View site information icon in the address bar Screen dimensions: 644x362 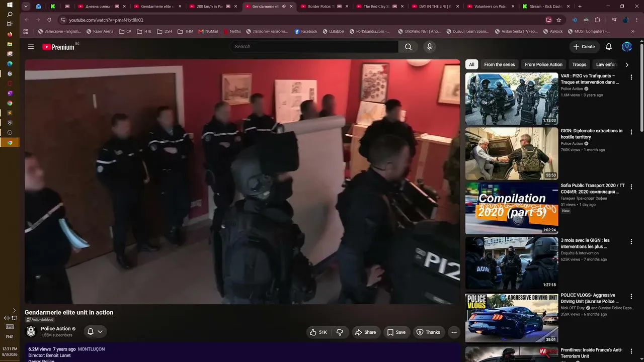(63, 20)
